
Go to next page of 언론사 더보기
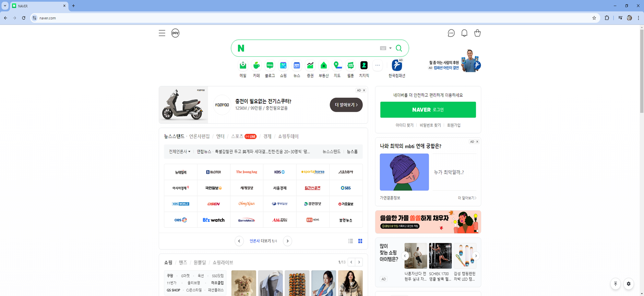coord(287,241)
